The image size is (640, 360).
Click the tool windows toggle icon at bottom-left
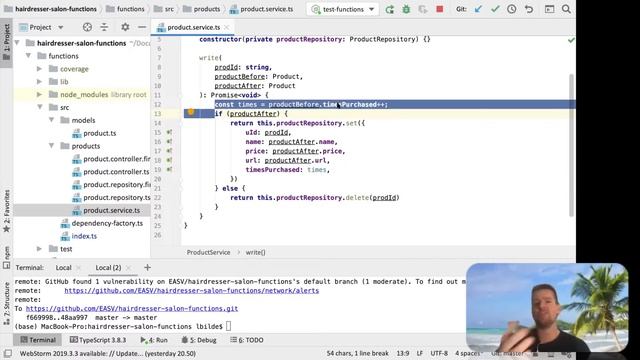(x=8, y=353)
